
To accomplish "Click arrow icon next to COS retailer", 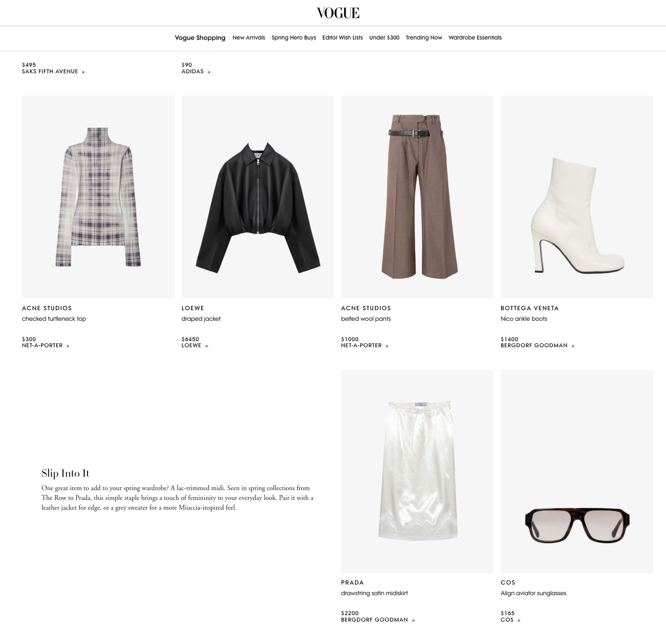I will click(x=519, y=620).
